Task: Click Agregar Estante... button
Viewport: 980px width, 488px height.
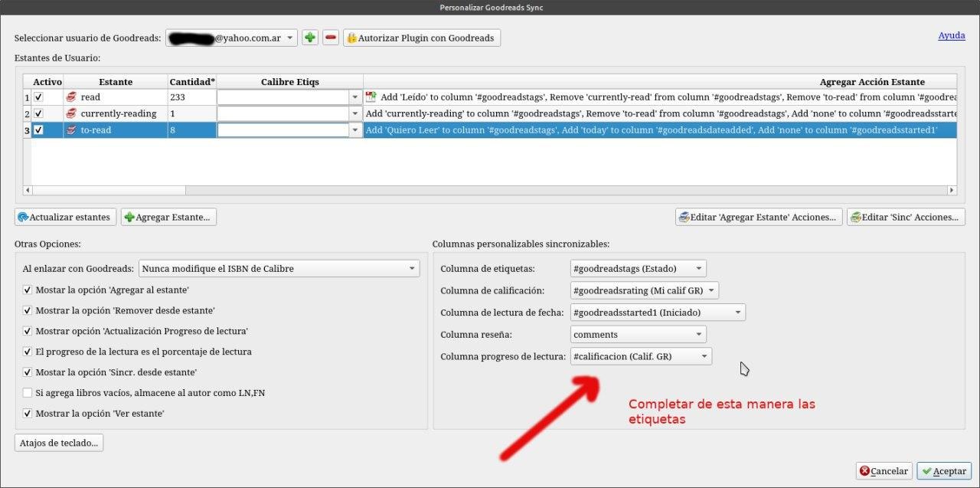Action: pos(168,217)
